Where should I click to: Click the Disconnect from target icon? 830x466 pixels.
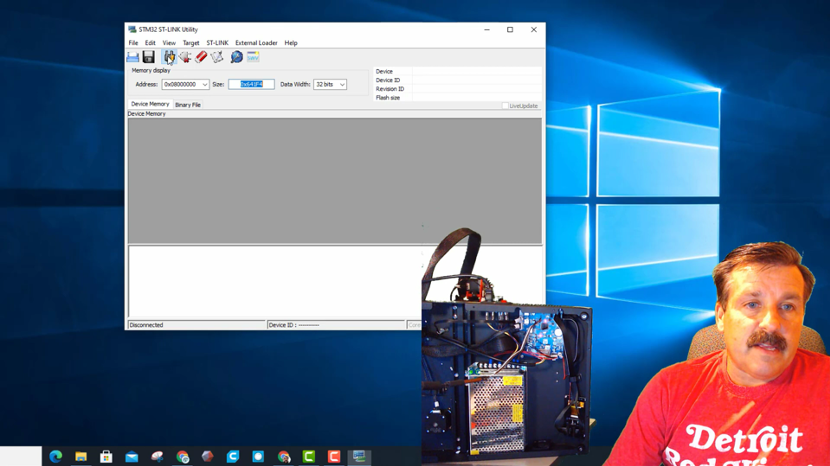[185, 57]
